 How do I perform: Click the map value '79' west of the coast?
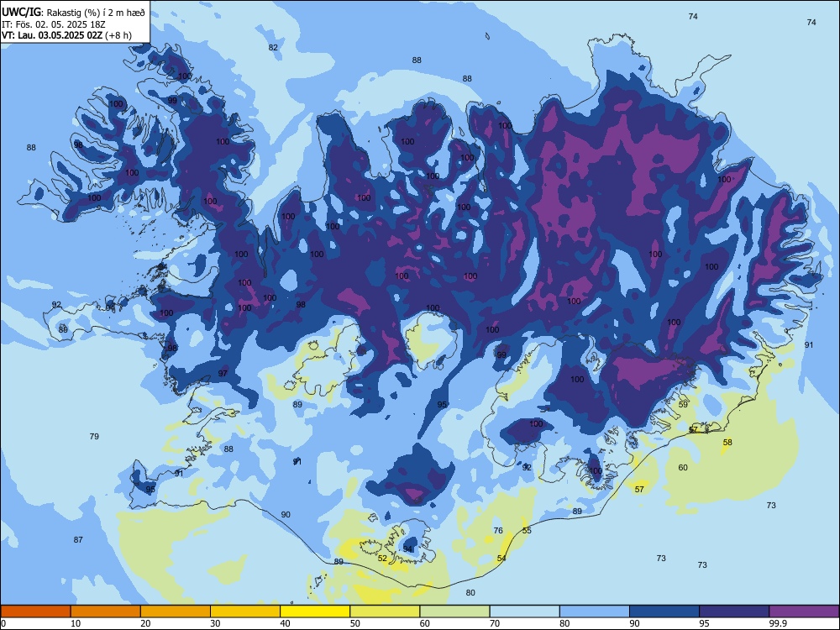[x=94, y=437]
